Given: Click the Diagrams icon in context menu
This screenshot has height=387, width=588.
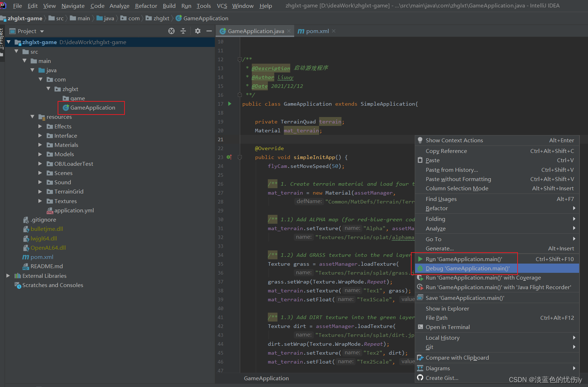Looking at the screenshot, I should (420, 368).
